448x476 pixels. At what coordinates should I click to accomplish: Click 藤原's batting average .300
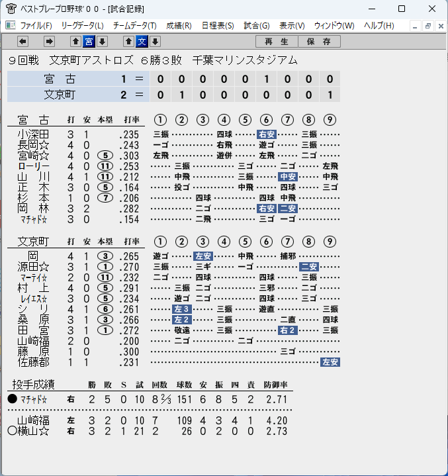coord(129,352)
